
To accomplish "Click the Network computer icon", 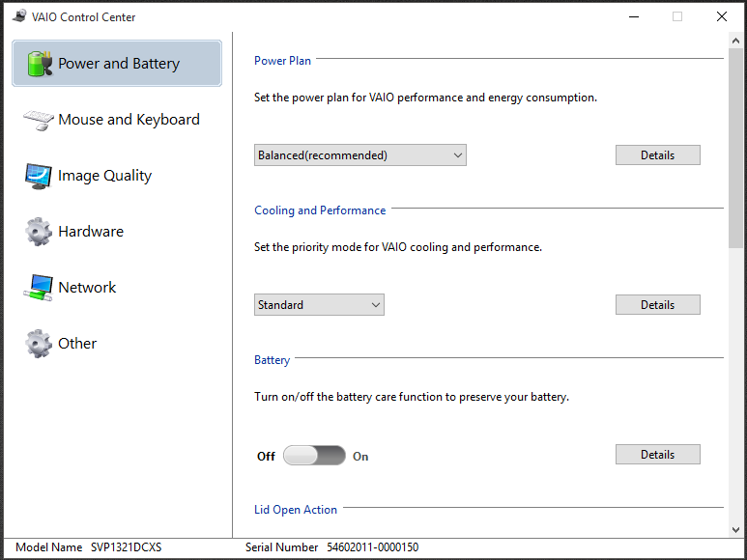I will click(x=38, y=288).
